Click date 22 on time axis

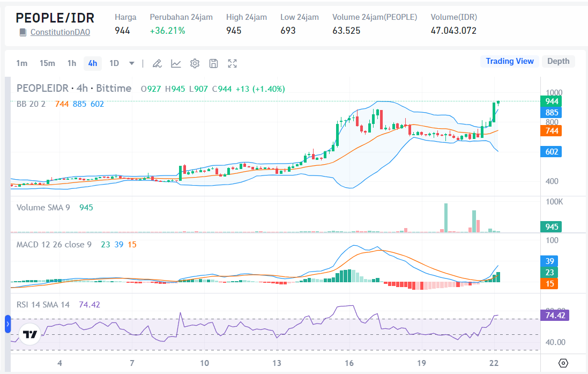(x=494, y=363)
